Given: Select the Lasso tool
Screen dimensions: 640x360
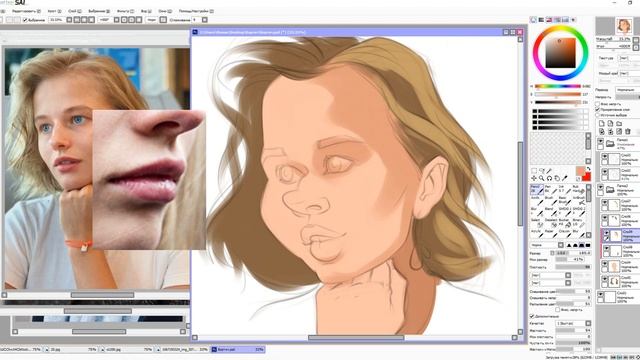Looking at the screenshot, I should (542, 171).
